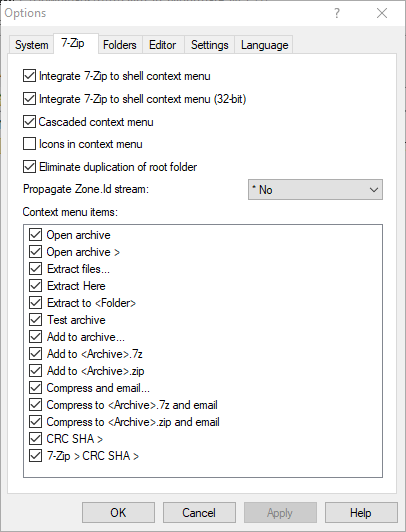The height and width of the screenshot is (532, 406).
Task: Disable Cascaded context menu
Action: [x=30, y=121]
